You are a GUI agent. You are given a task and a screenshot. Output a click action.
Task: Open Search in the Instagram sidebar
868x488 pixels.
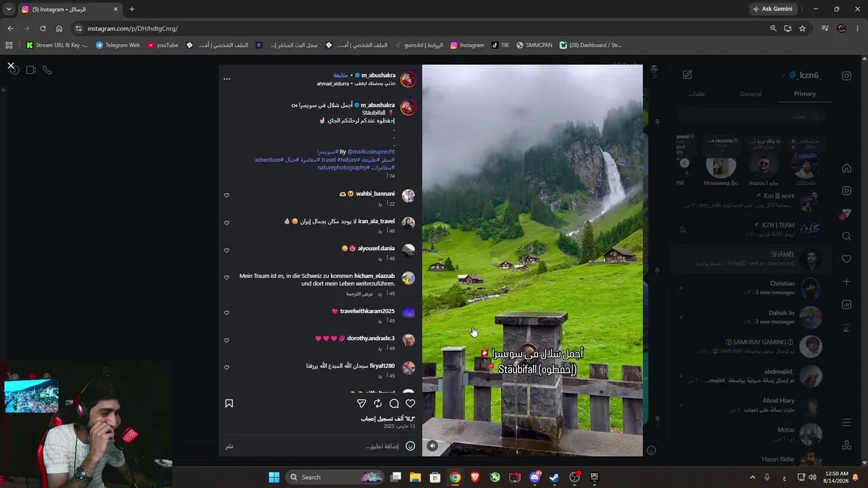(x=846, y=237)
